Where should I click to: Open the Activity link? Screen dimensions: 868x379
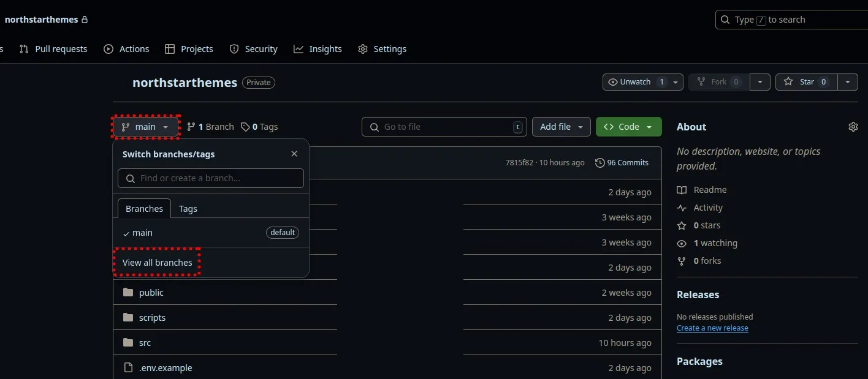708,208
